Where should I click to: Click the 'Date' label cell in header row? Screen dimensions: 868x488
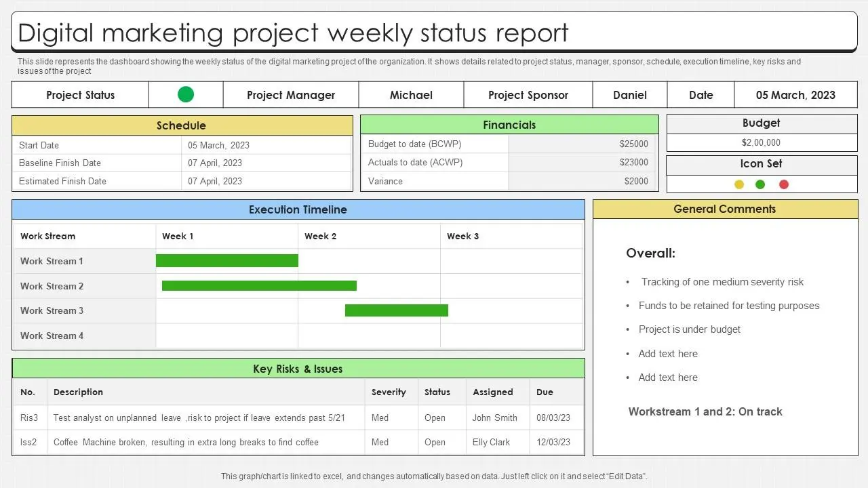click(701, 95)
